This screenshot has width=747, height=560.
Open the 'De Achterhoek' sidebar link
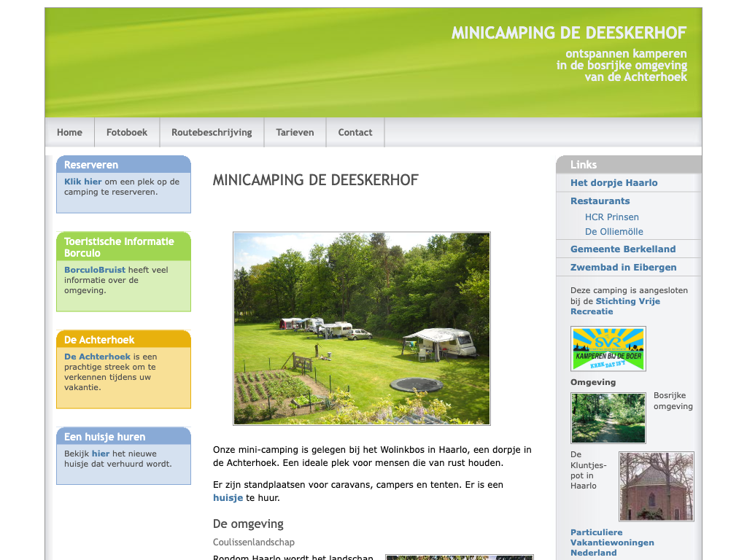[x=97, y=357]
